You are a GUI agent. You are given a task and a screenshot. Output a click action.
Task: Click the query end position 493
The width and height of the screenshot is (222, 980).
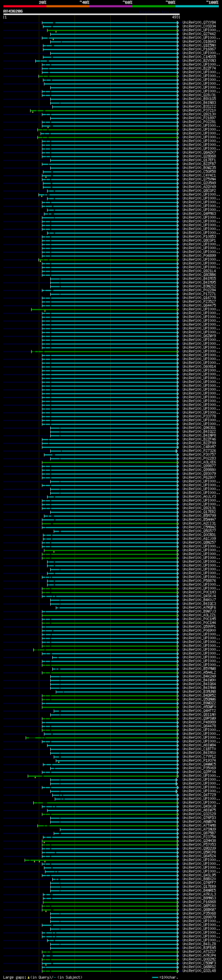click(175, 17)
